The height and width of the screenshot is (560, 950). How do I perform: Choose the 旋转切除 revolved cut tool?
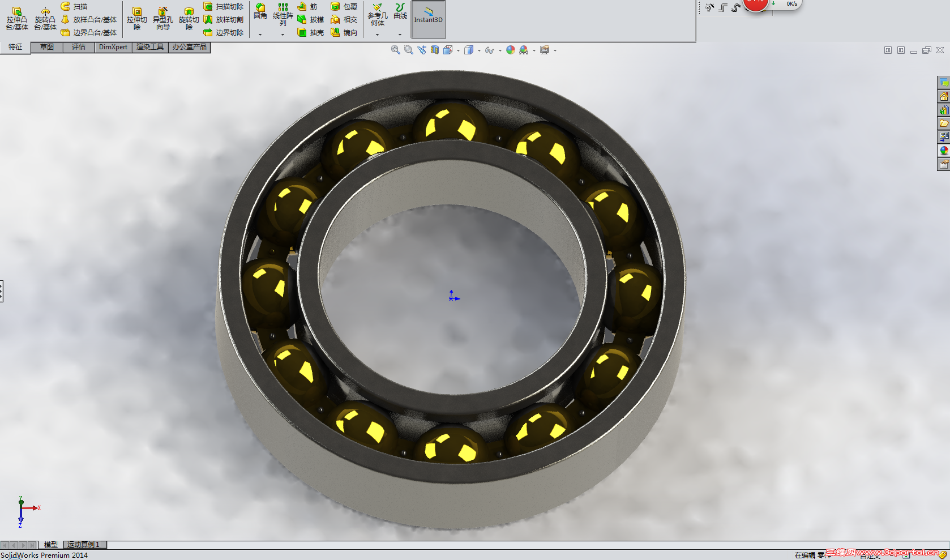pos(189,19)
